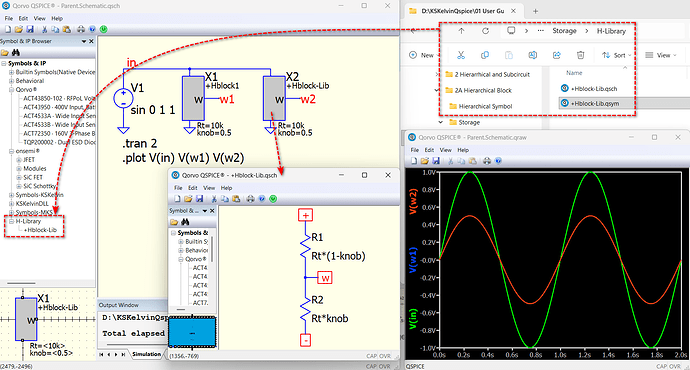
Task: Click Name column header in File Explorer
Action: point(574,73)
